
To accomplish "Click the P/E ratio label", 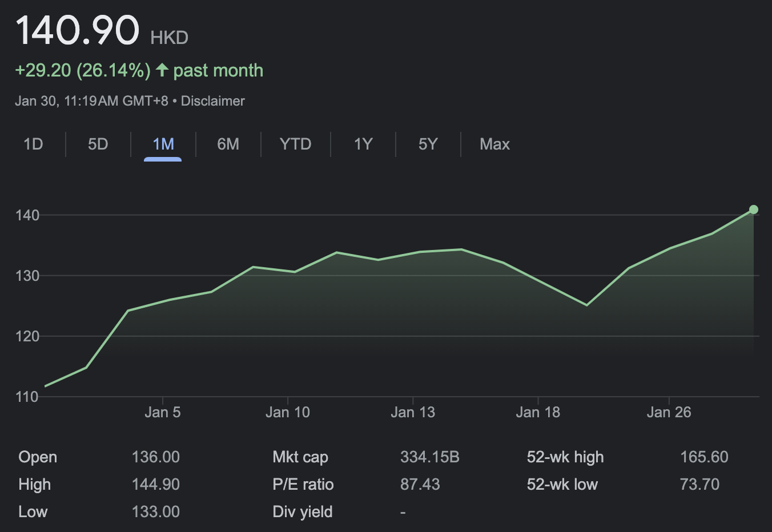I will [303, 485].
